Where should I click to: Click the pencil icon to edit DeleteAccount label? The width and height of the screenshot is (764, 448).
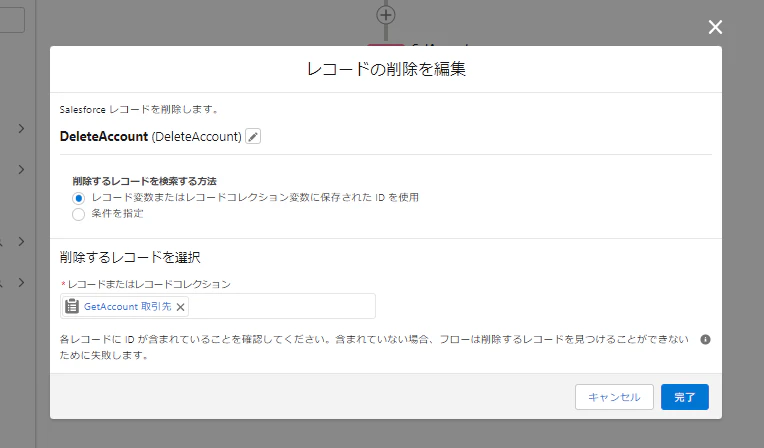click(253, 136)
